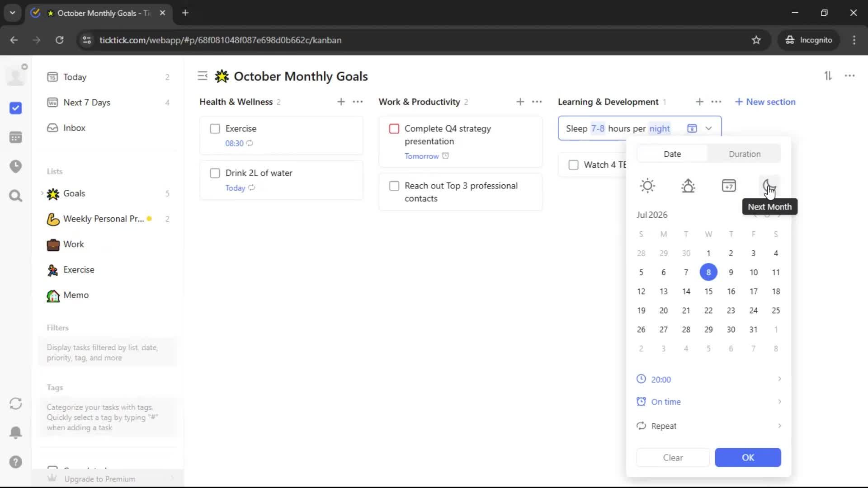
Task: Click the Clear button in date picker
Action: pyautogui.click(x=673, y=458)
